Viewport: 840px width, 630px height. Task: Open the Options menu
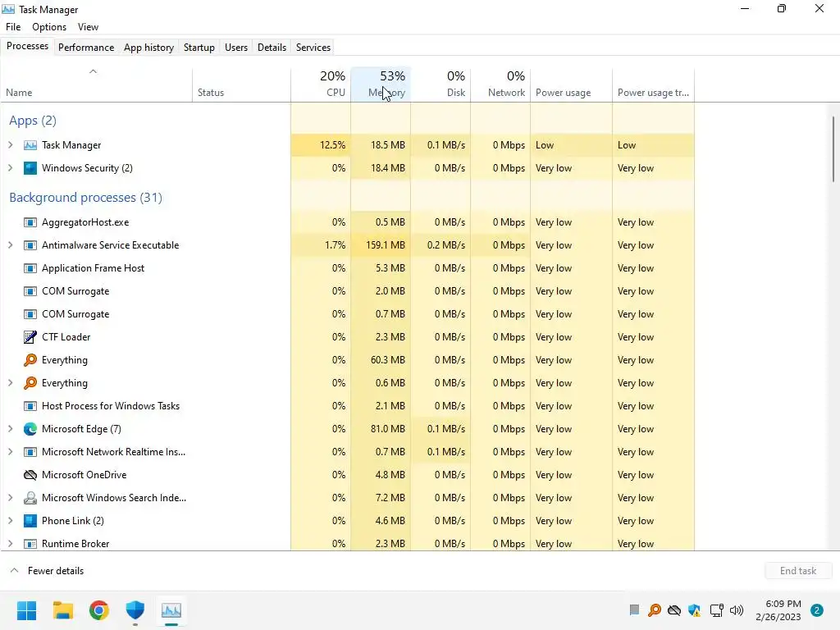coord(49,27)
